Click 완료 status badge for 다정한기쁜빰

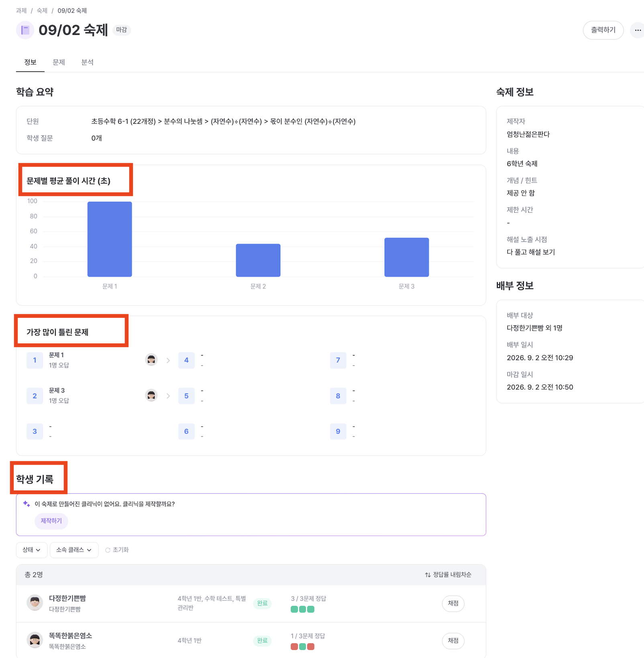[x=262, y=603]
